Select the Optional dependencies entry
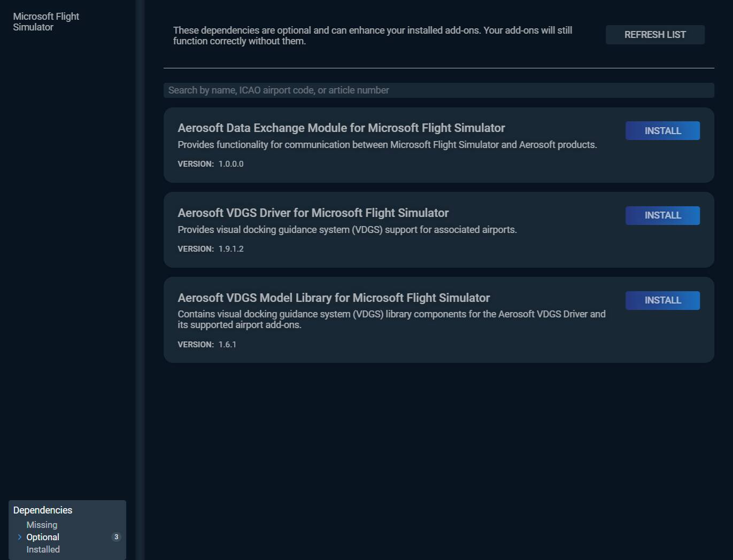 pyautogui.click(x=43, y=537)
